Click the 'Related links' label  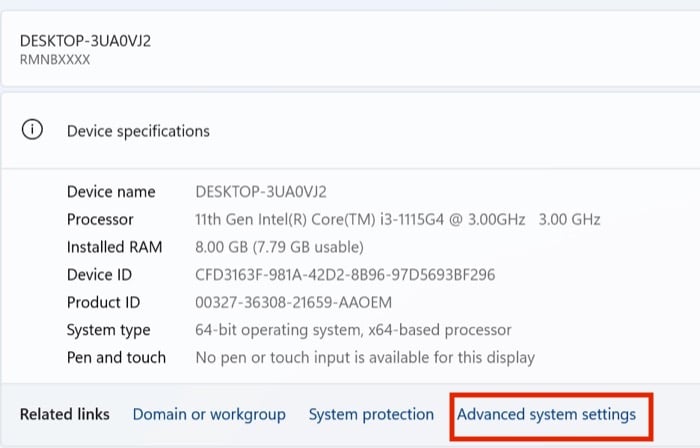point(65,415)
